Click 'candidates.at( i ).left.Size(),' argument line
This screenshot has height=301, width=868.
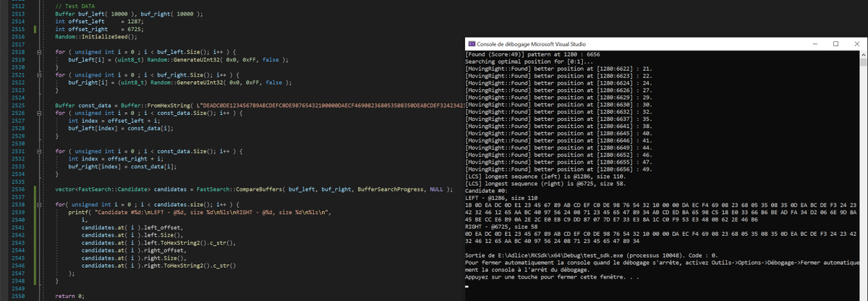coord(134,235)
